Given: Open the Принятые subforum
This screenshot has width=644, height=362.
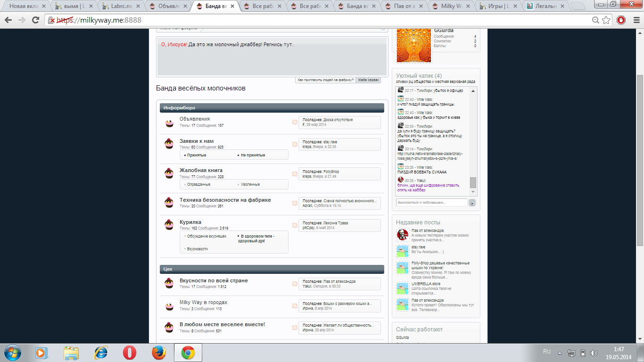Looking at the screenshot, I should click(197, 155).
